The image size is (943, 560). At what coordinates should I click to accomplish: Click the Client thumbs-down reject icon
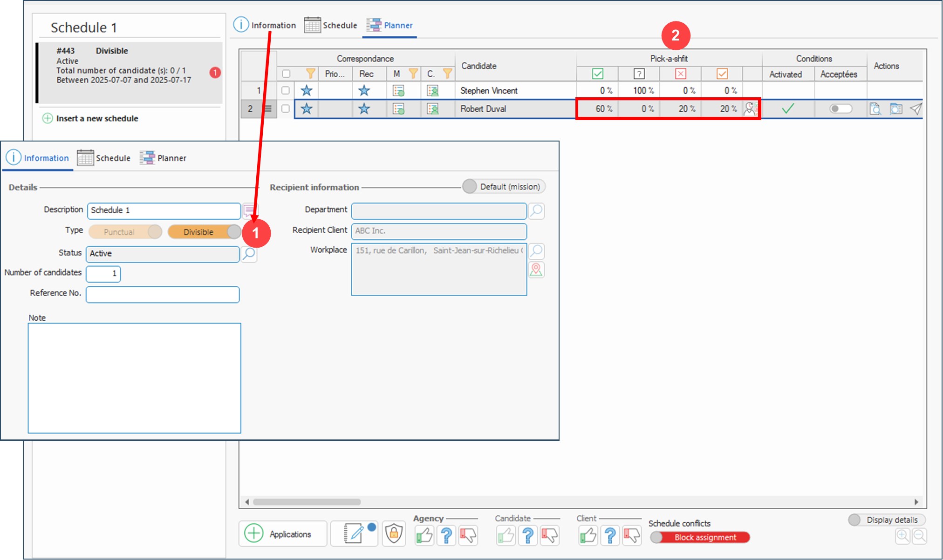point(632,535)
